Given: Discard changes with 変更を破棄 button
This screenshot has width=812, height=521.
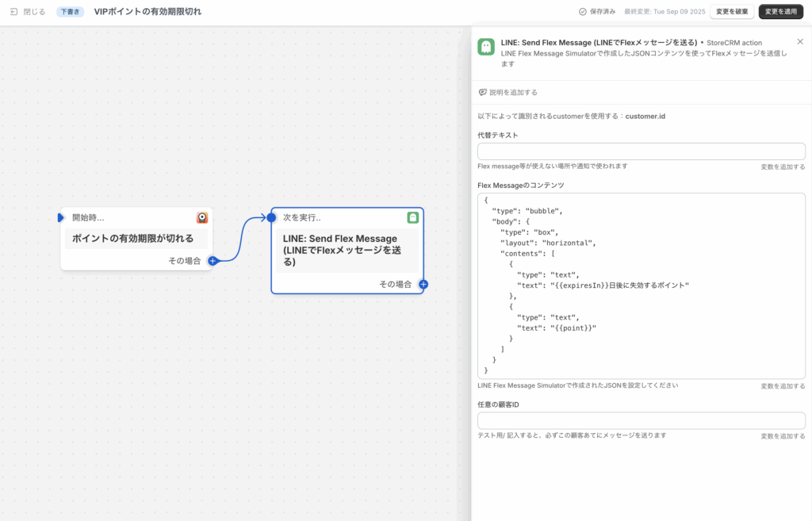Looking at the screenshot, I should [x=731, y=12].
